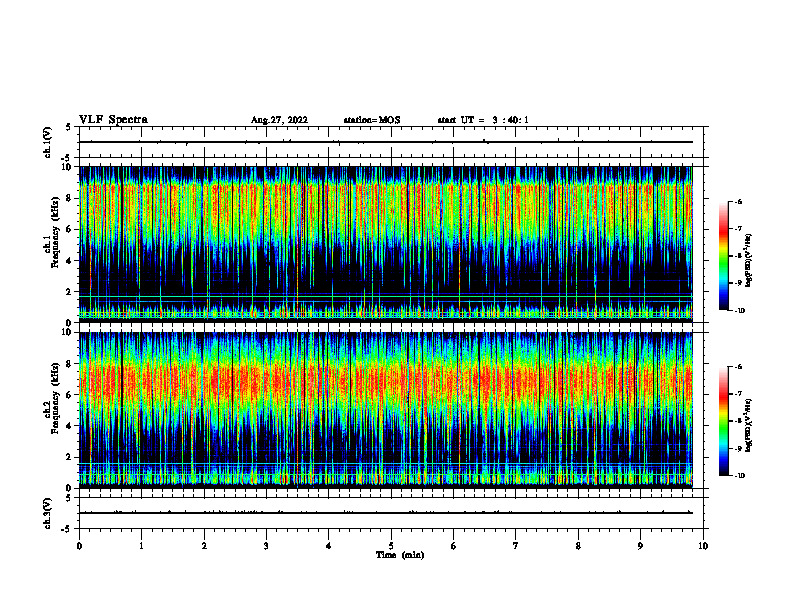This screenshot has height=612, width=792.
Task: Click the ch.1(V) axis label at top
Action: (x=48, y=142)
